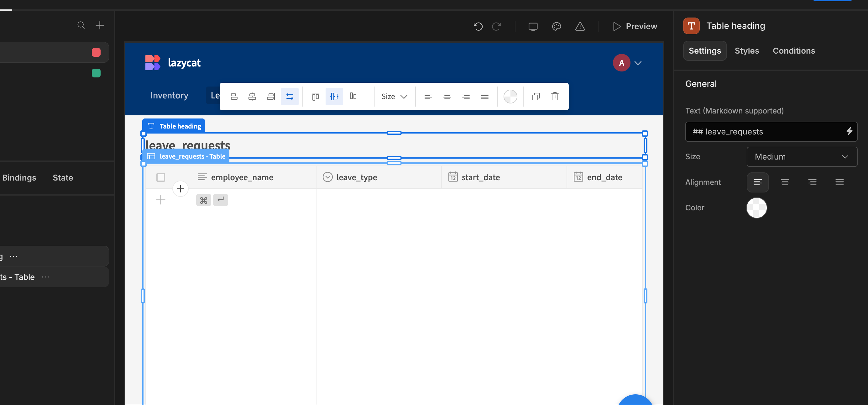Tick the table header select-all checkbox
Viewport: 868px width, 405px height.
161,177
